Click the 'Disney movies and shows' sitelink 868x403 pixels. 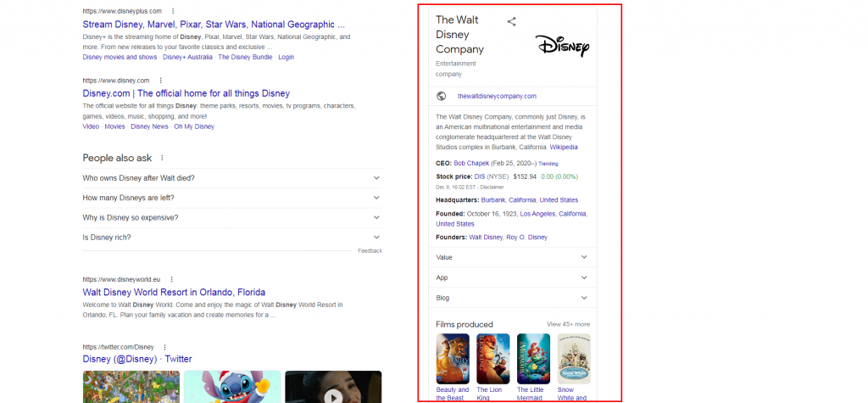[x=120, y=57]
